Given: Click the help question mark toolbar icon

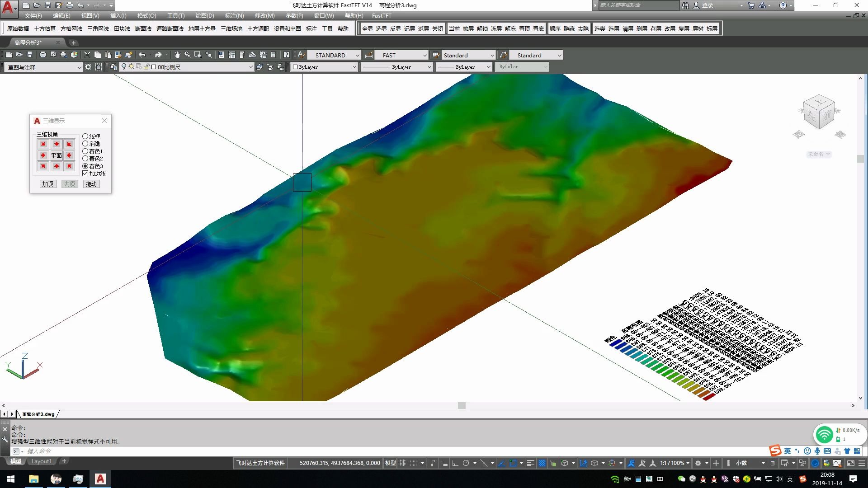Looking at the screenshot, I should tap(286, 55).
